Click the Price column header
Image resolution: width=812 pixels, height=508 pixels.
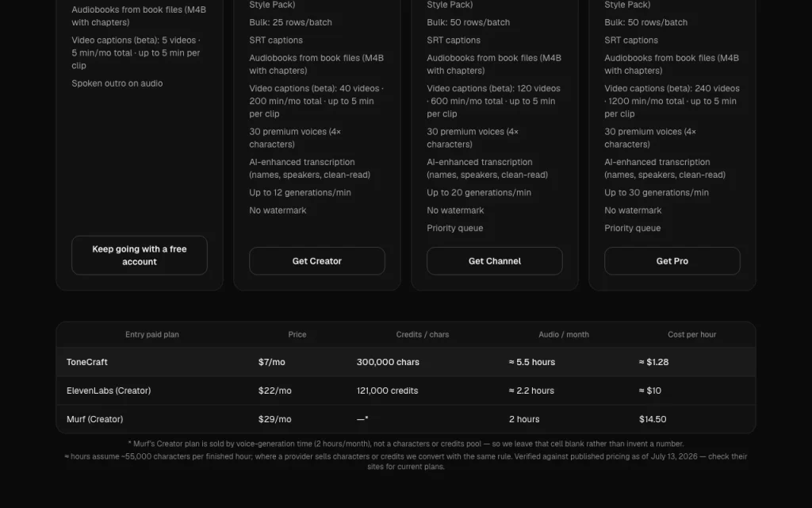coord(297,334)
